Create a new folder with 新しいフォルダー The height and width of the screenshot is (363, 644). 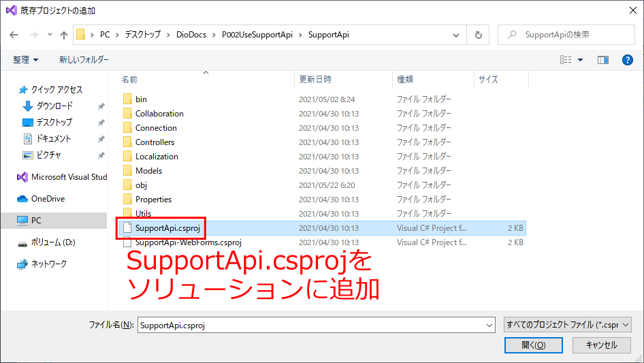click(84, 60)
